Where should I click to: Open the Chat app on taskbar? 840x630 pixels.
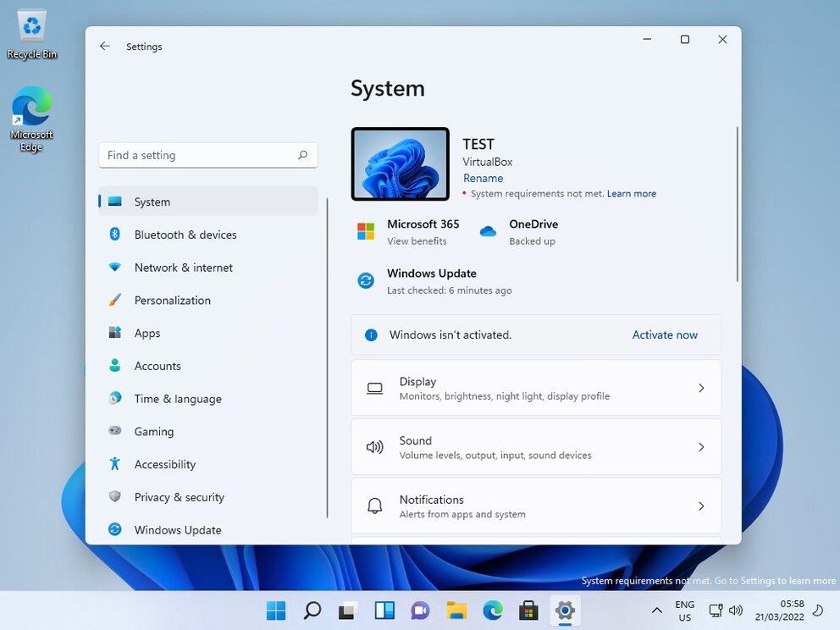coord(421,611)
